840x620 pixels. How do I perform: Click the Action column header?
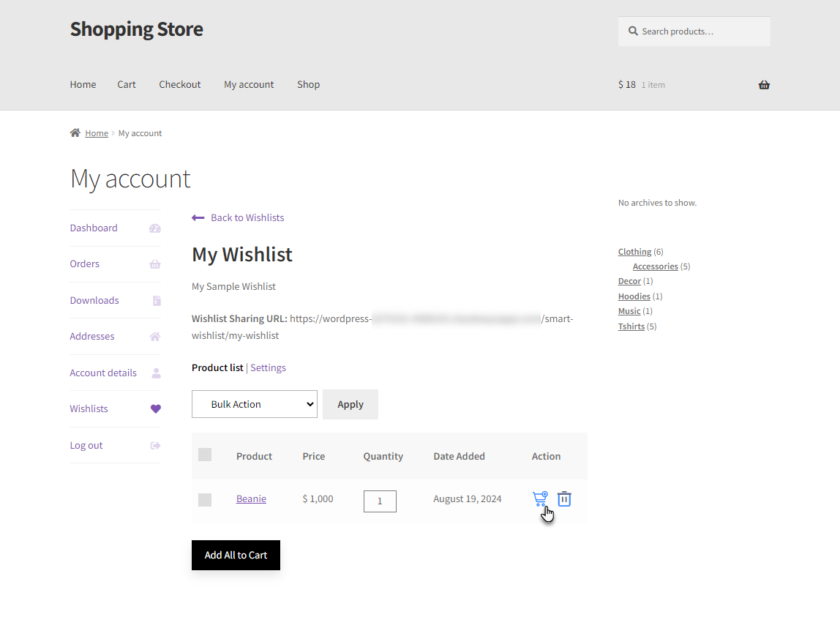547,456
